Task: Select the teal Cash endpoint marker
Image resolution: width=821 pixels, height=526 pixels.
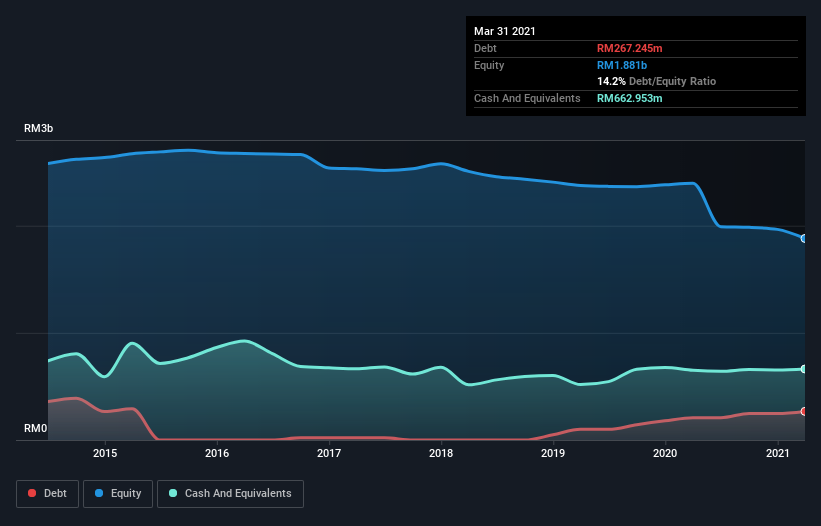Action: [803, 369]
